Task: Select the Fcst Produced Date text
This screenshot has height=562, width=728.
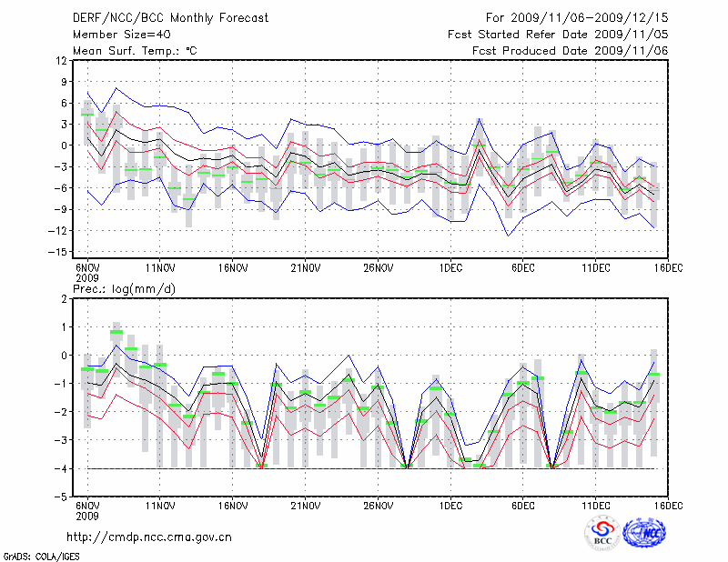Action: click(570, 51)
